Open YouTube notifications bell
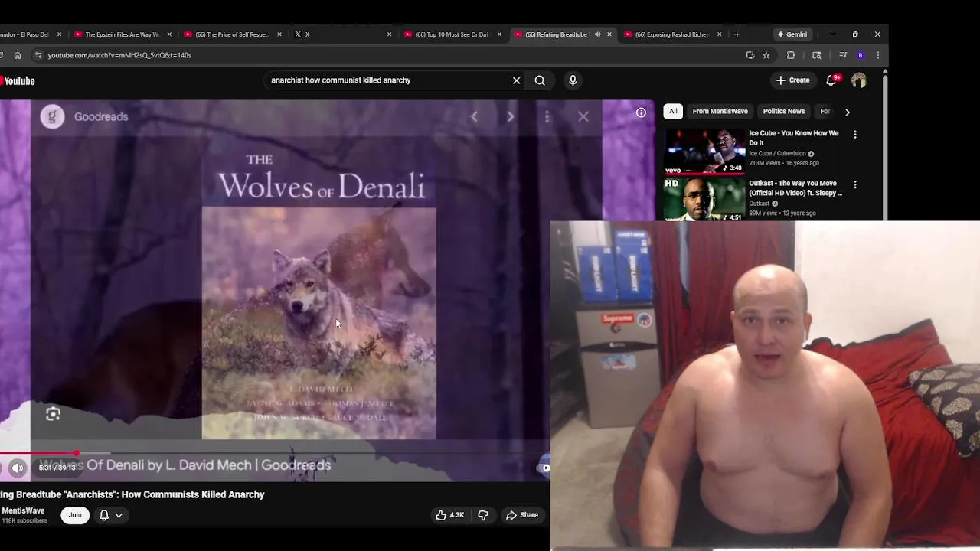This screenshot has width=980, height=551. [831, 80]
